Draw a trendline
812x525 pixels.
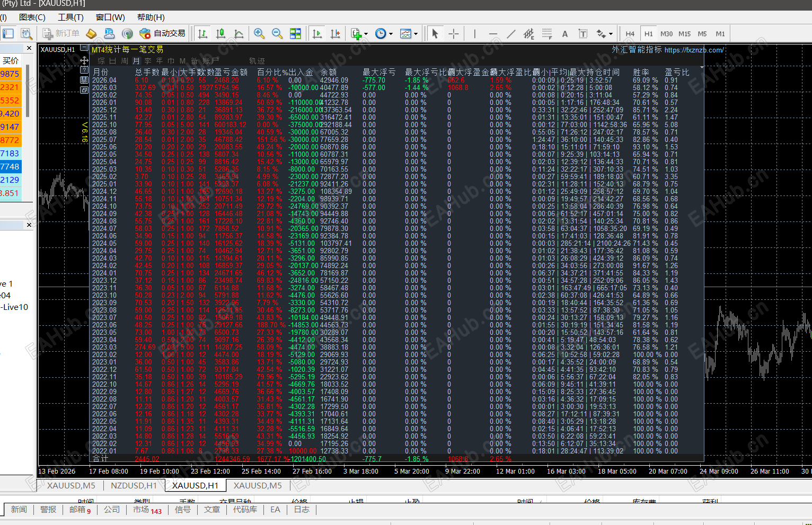[511, 33]
